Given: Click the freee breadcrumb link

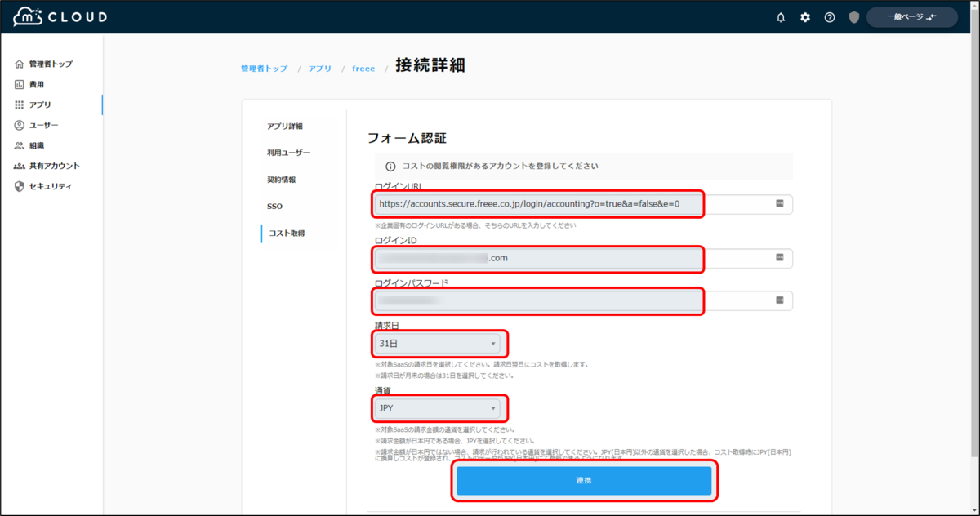Looking at the screenshot, I should (x=363, y=69).
